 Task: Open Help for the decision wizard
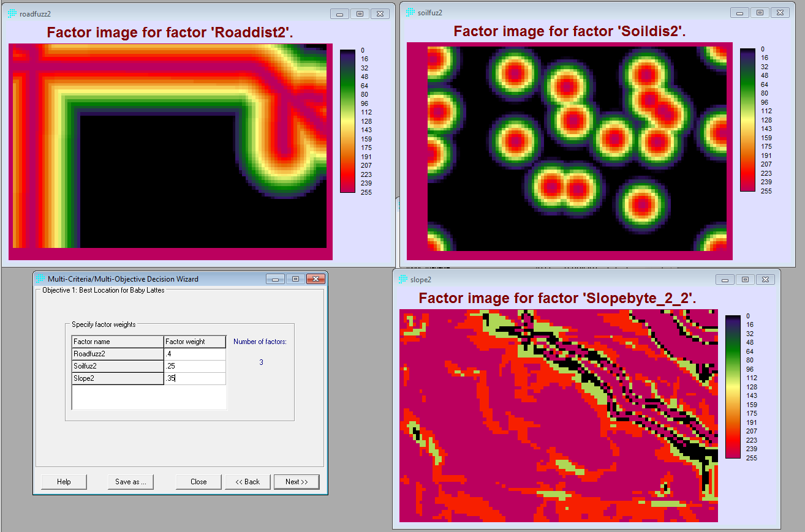point(64,482)
